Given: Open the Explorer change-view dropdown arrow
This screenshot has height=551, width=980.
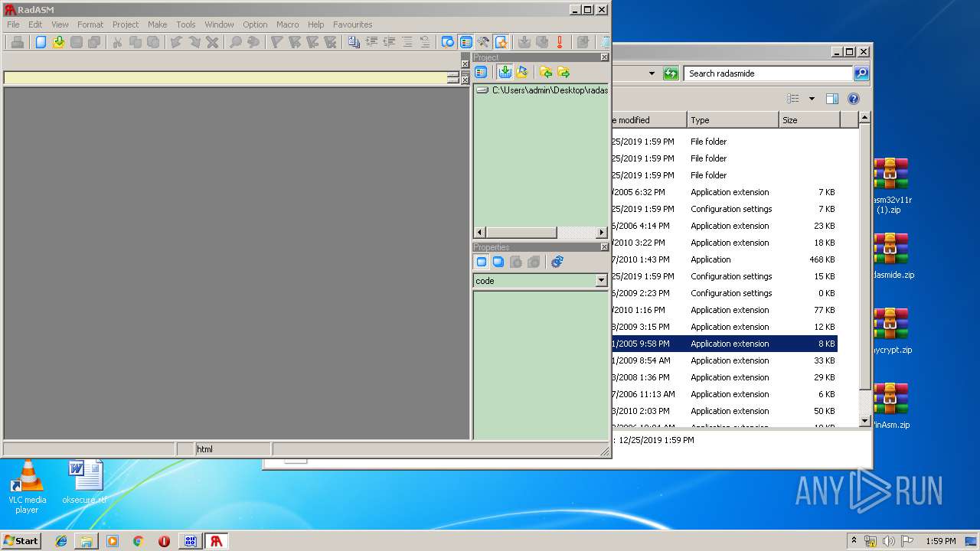Looking at the screenshot, I should [x=812, y=99].
